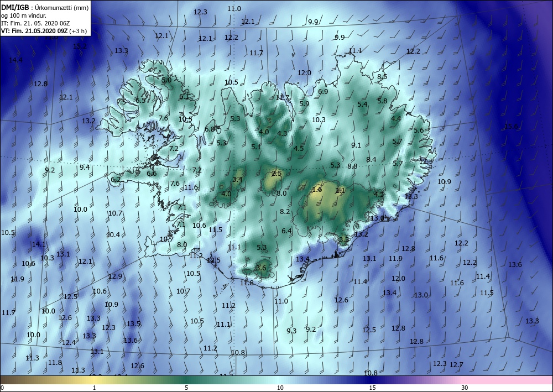Click the map value "9.4"

(84, 168)
